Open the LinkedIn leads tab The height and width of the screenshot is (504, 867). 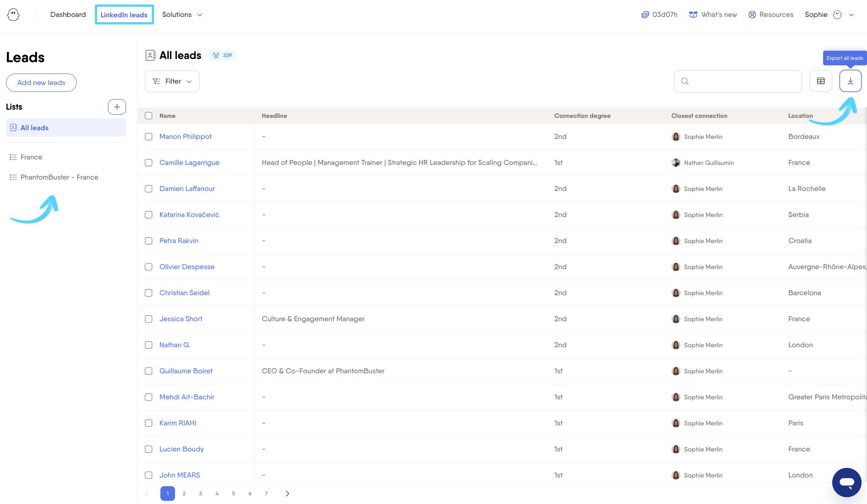[x=124, y=15]
